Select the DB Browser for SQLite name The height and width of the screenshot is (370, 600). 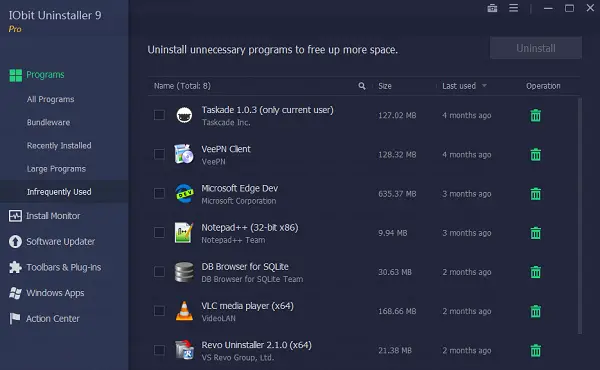(x=245, y=267)
